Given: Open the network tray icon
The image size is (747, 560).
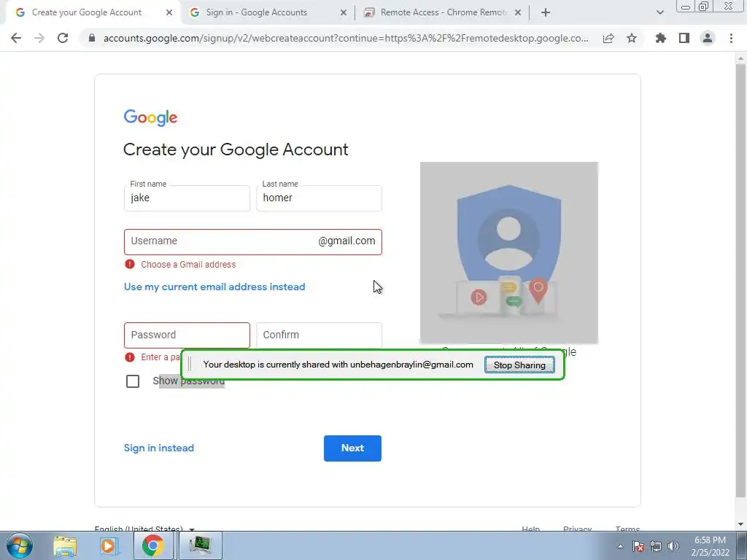Looking at the screenshot, I should coord(656,546).
